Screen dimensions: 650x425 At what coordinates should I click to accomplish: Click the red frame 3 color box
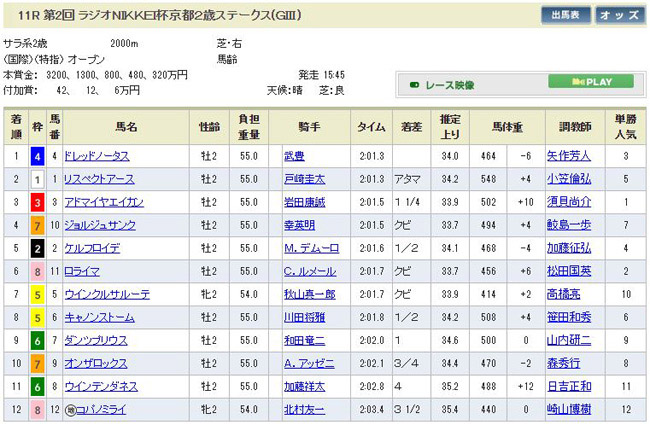coord(36,202)
